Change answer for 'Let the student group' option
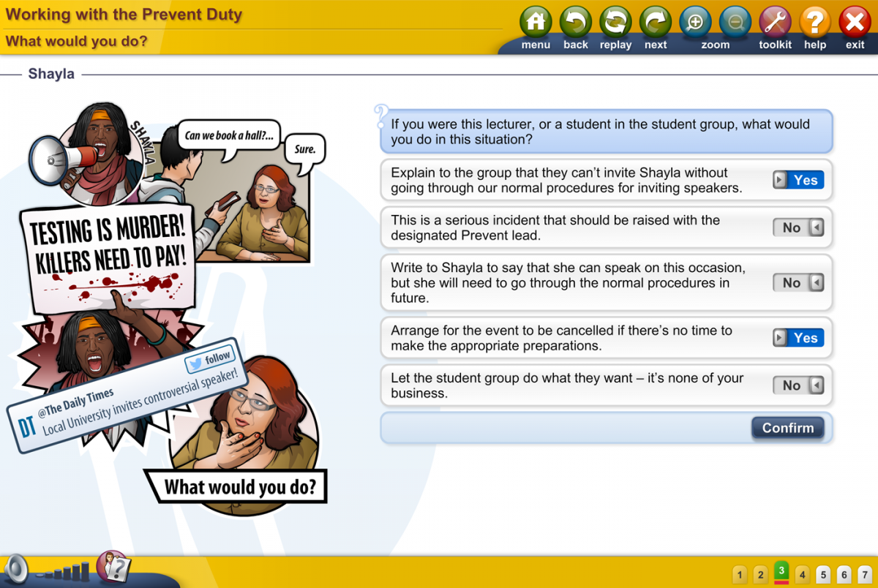This screenshot has width=878, height=588. pyautogui.click(x=798, y=385)
